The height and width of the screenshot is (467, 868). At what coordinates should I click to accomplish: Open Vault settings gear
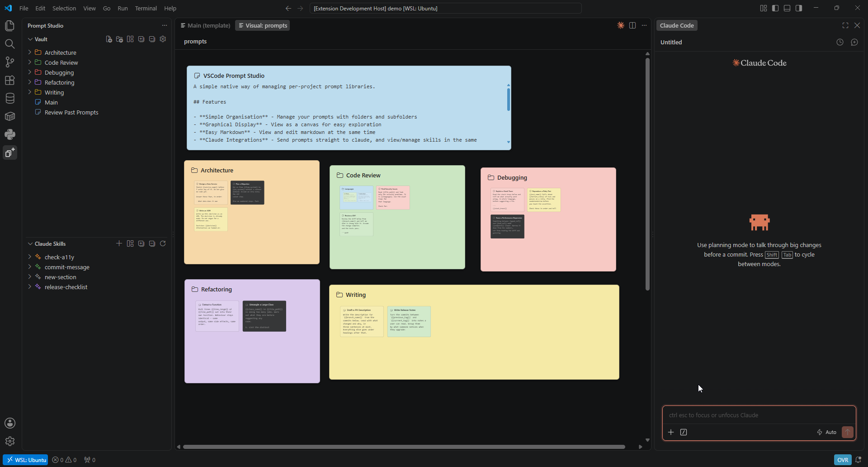(163, 39)
